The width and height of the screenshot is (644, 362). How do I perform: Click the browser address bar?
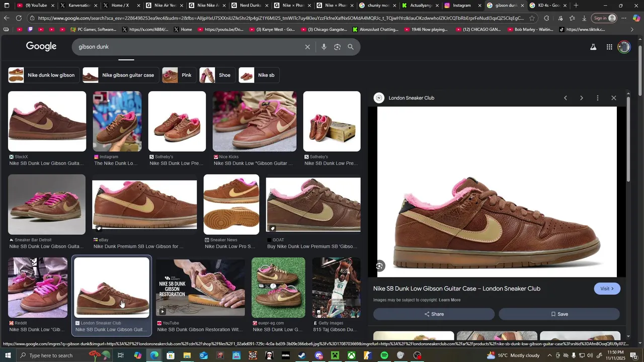click(281, 18)
